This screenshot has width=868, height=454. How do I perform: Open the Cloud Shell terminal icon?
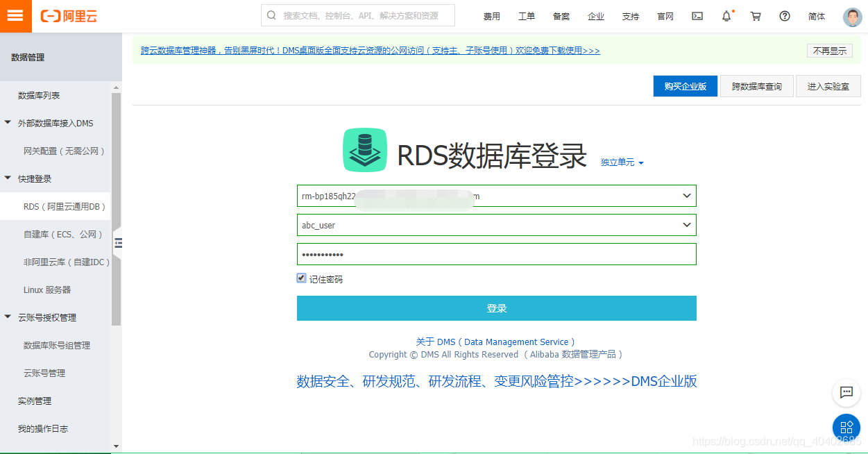[x=697, y=16]
